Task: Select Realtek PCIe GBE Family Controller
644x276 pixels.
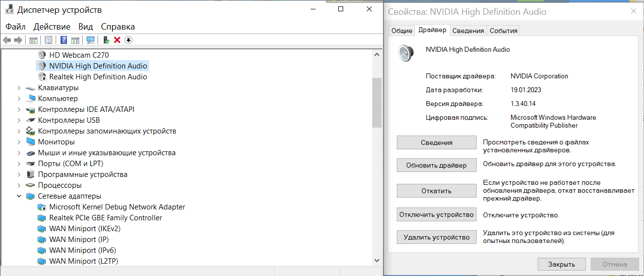Action: pyautogui.click(x=106, y=218)
